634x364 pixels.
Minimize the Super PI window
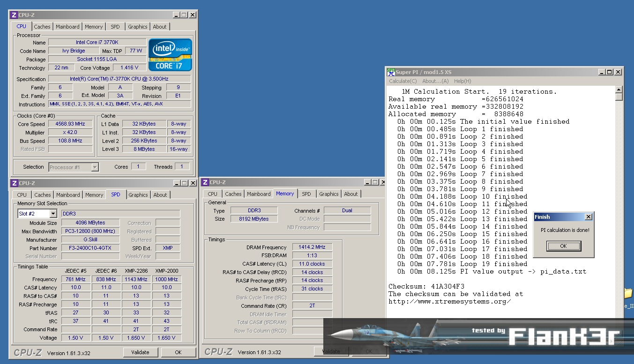click(x=602, y=72)
